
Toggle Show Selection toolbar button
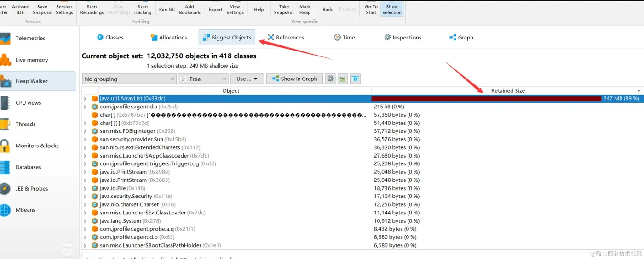[x=392, y=10]
